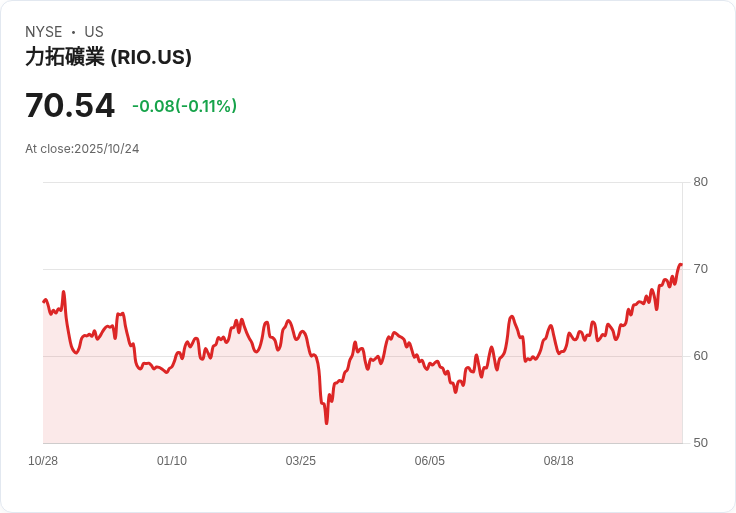
Task: Click the leftmost starting point of the price line
Action: tap(44, 300)
